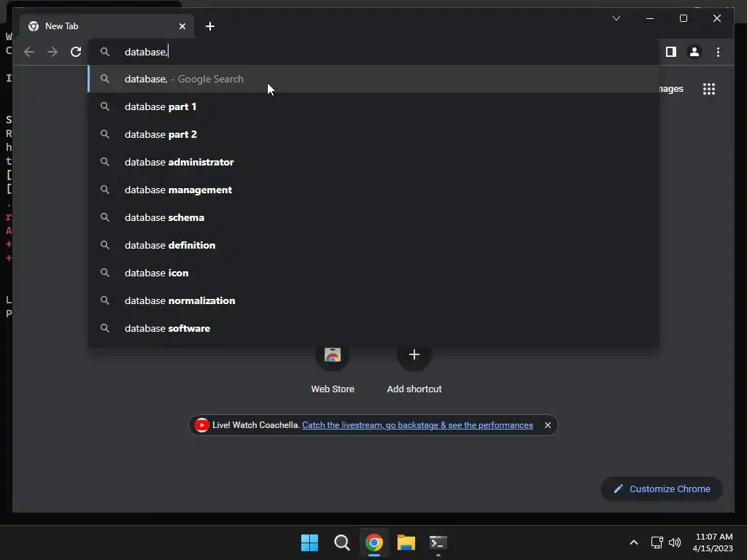Click the forward navigation arrow
Image resolution: width=747 pixels, height=560 pixels.
(53, 52)
